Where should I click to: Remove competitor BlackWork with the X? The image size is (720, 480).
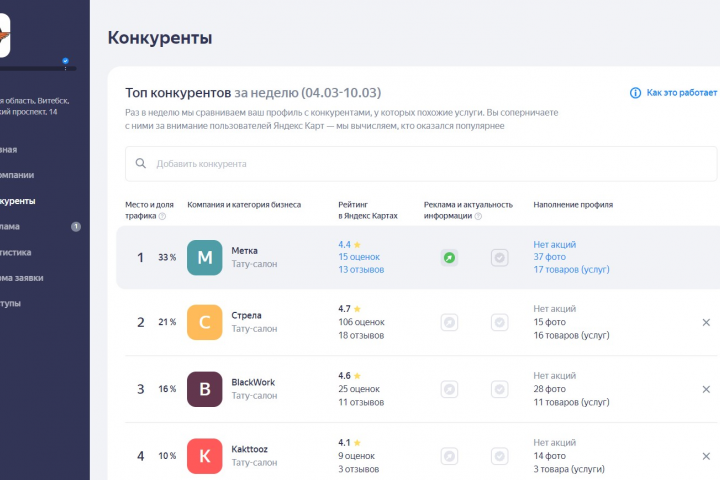pos(706,390)
